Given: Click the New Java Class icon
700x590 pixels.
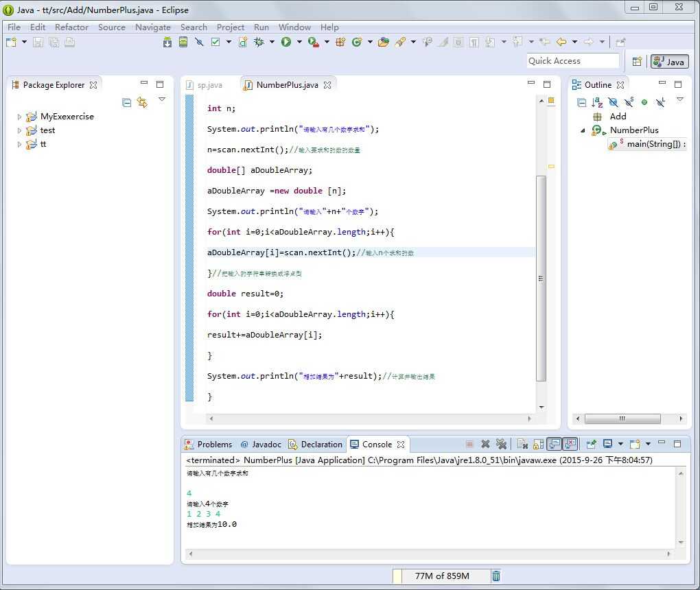Looking at the screenshot, I should click(x=357, y=42).
